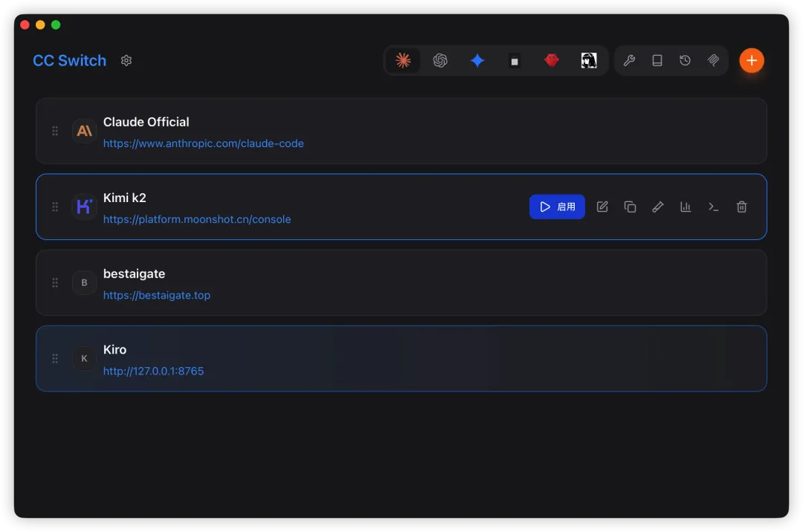Select the white square app tab
Screen dimensions: 803x532
515,61
